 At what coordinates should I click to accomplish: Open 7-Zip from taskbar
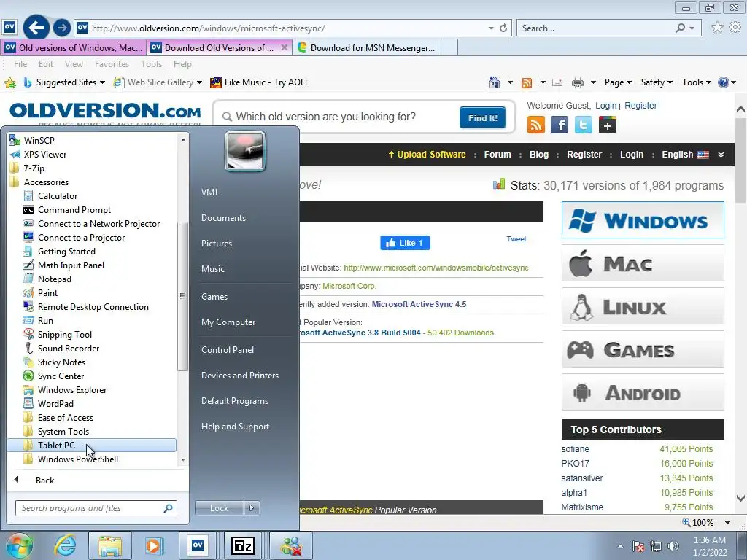click(242, 545)
